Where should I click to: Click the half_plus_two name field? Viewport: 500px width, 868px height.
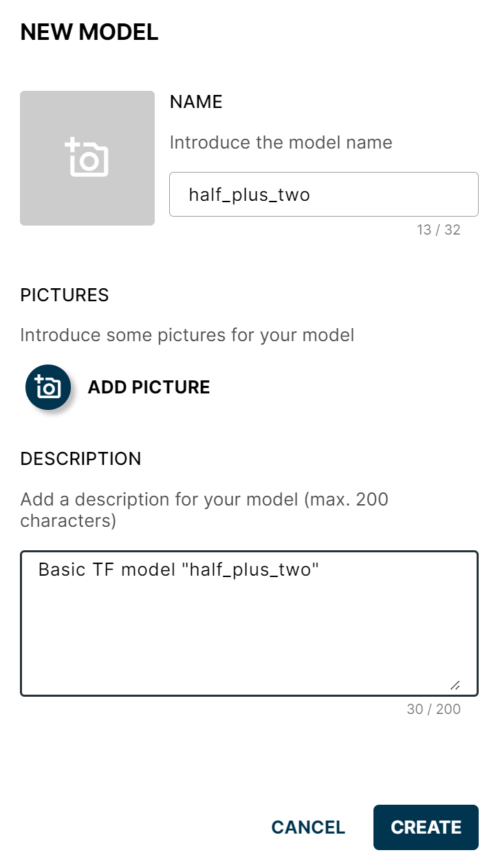click(323, 194)
